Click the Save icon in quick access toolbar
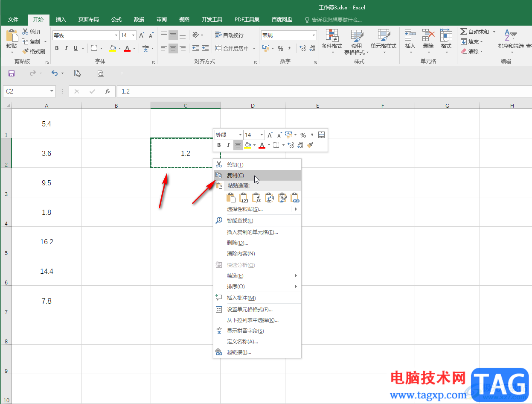 click(12, 73)
